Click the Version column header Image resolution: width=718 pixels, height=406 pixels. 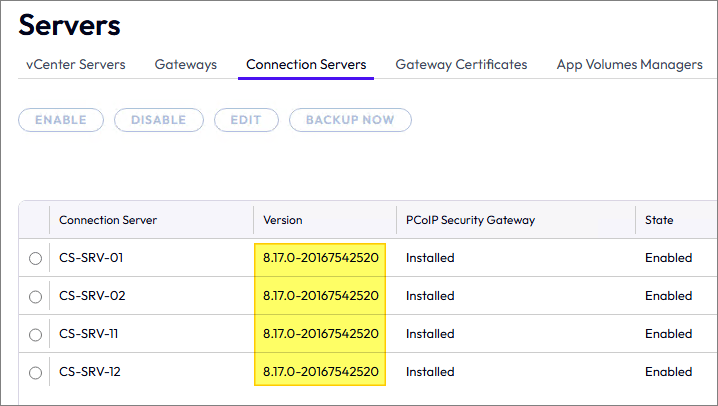283,220
